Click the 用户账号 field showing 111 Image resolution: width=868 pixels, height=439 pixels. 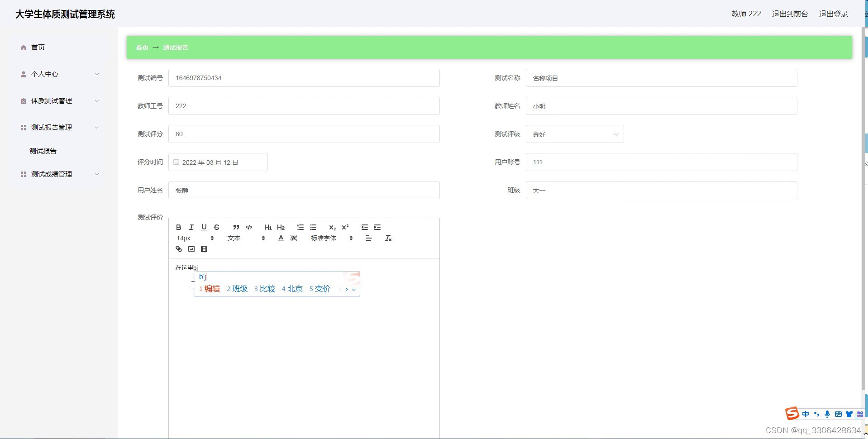click(x=661, y=162)
